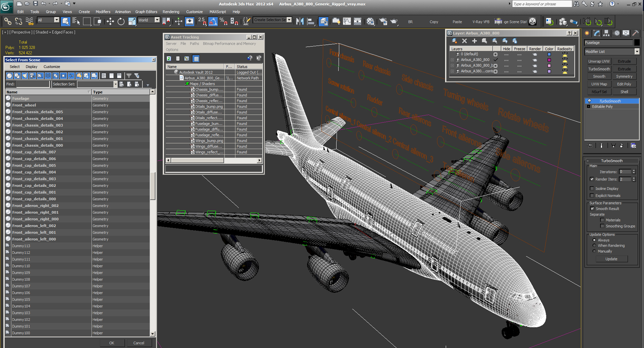Image resolution: width=644 pixels, height=348 pixels.
Task: Click the Refresh icon in Asset Tracking
Action: [169, 58]
